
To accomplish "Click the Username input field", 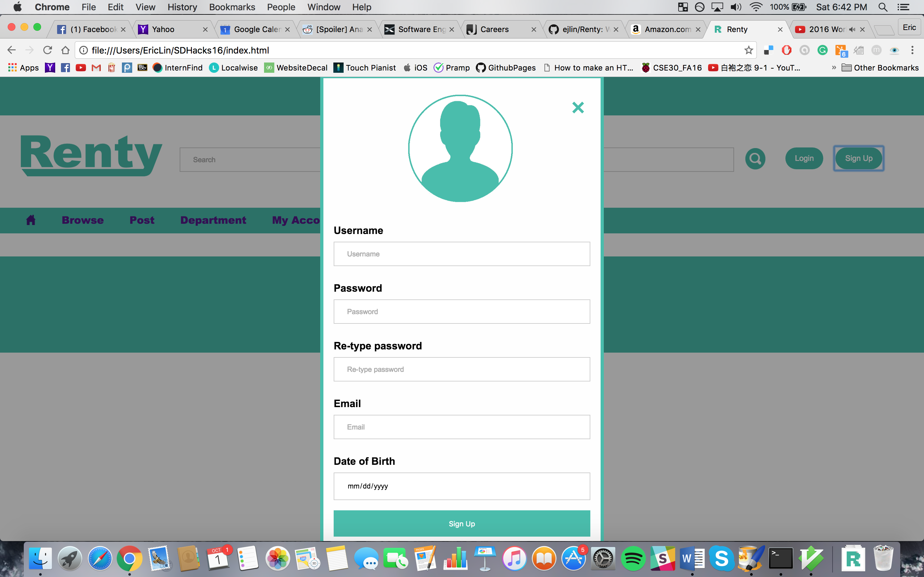I will (x=462, y=254).
